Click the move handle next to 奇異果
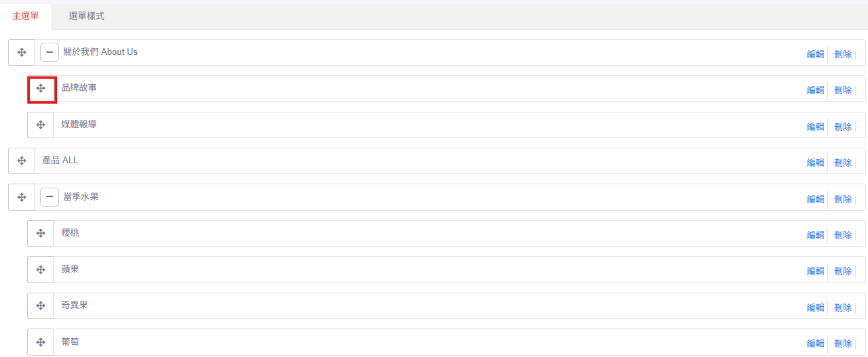Image resolution: width=868 pixels, height=357 pixels. pyautogui.click(x=41, y=306)
